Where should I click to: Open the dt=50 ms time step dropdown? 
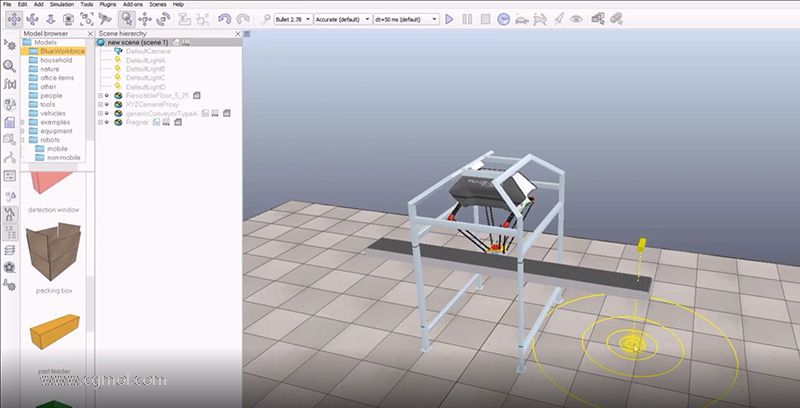click(x=406, y=19)
